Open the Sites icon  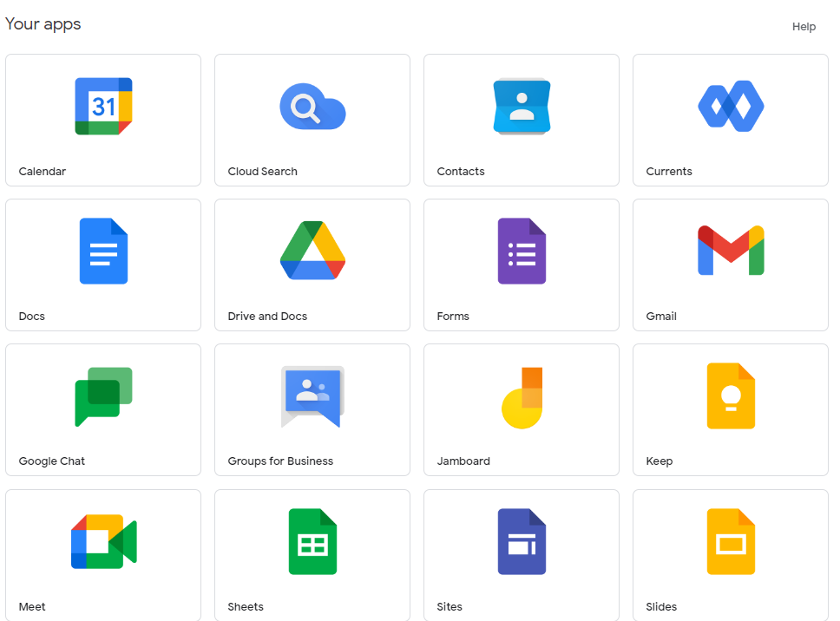[522, 541]
